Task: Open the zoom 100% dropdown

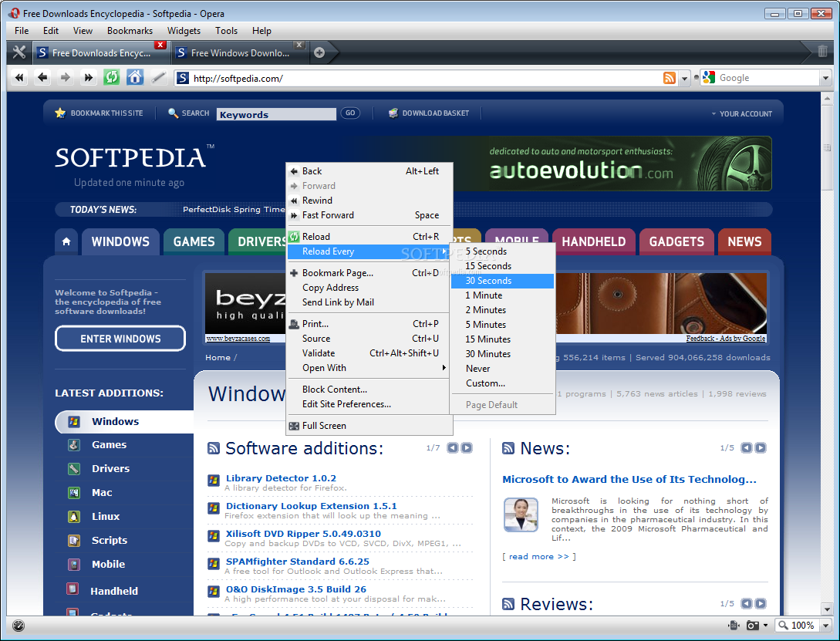Action: coord(825,626)
